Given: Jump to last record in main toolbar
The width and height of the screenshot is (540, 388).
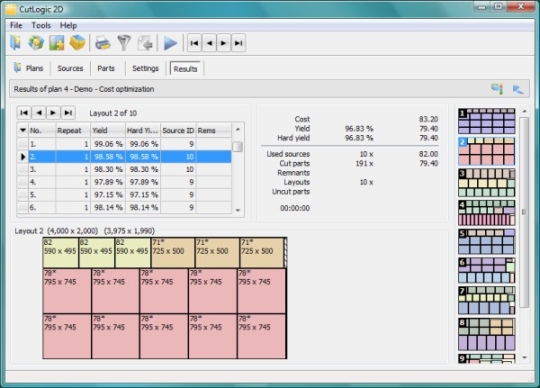Looking at the screenshot, I should [238, 43].
